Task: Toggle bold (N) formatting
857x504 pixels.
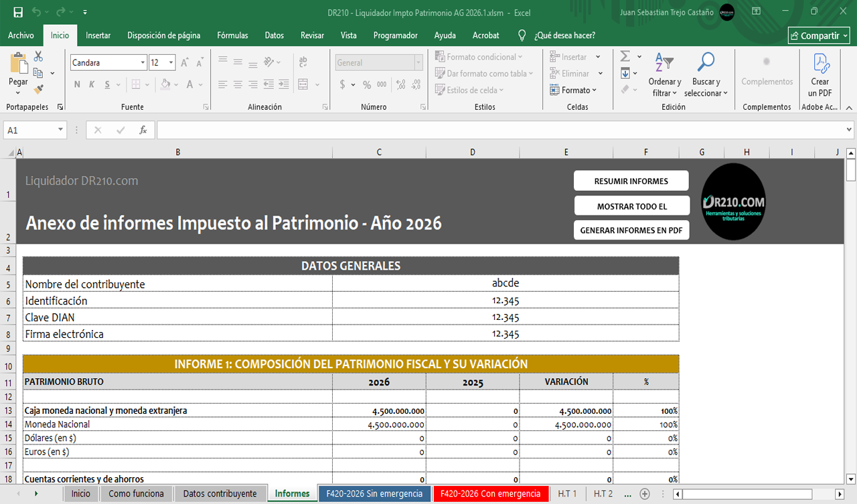Action: click(x=77, y=84)
